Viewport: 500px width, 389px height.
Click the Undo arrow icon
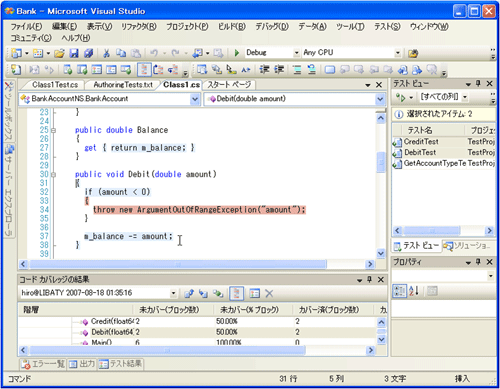(x=154, y=53)
